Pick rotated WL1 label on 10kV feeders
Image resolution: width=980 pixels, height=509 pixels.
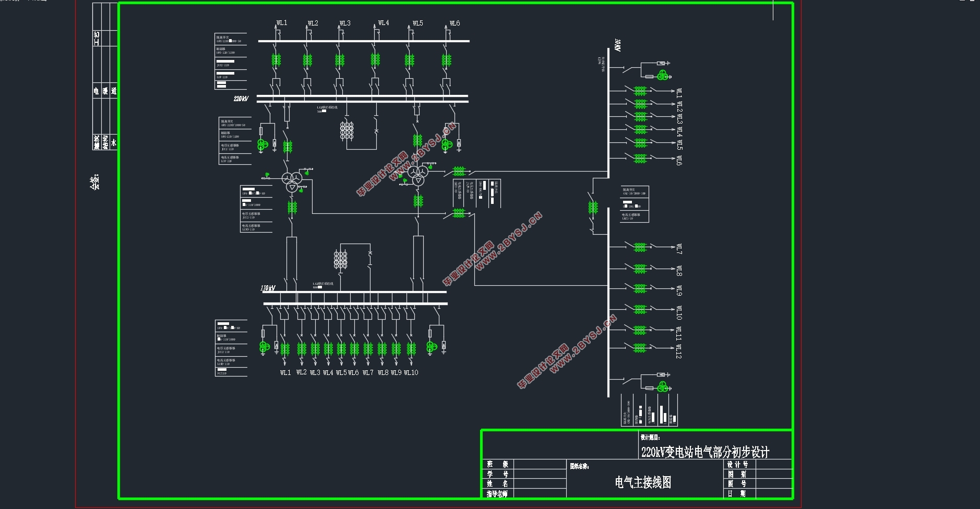(679, 93)
